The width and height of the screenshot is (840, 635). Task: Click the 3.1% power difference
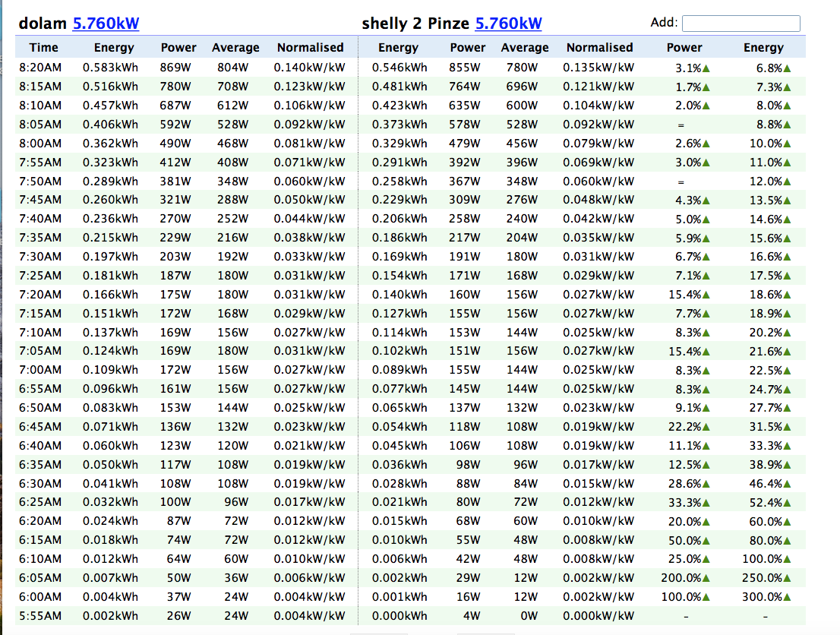point(688,68)
